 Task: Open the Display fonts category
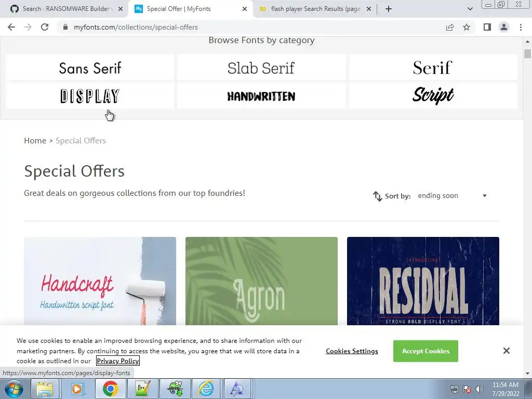[x=90, y=96]
